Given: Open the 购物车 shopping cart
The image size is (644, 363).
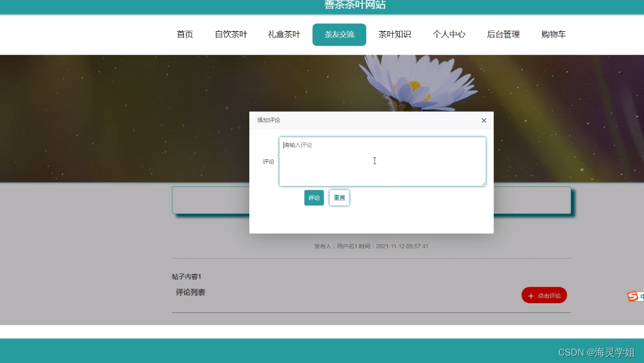Looking at the screenshot, I should point(554,34).
